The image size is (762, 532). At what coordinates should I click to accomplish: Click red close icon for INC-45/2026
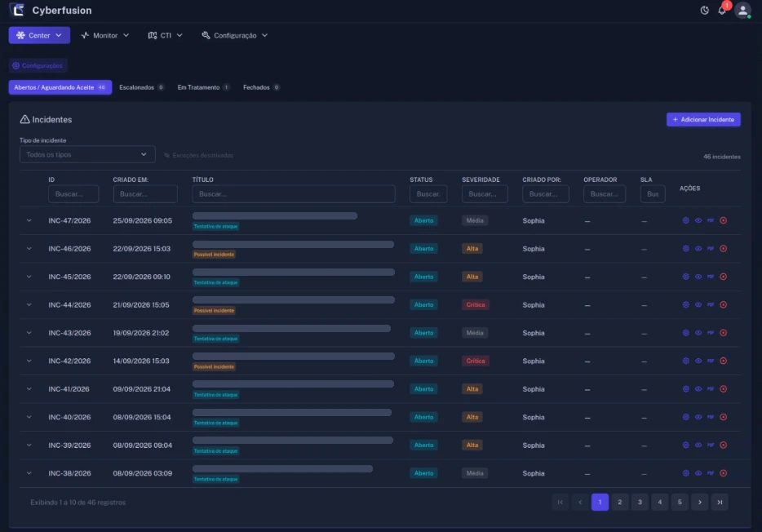pyautogui.click(x=723, y=277)
